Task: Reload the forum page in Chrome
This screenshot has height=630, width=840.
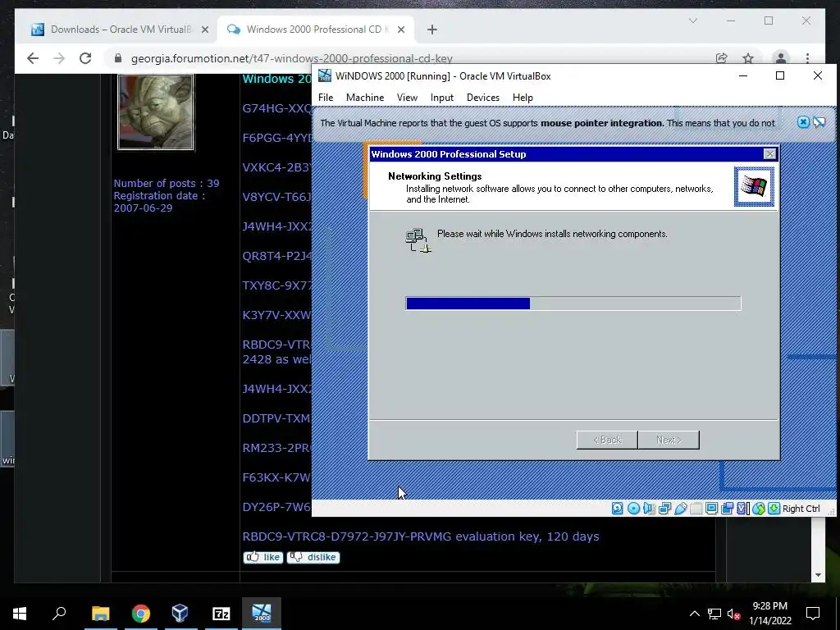Action: click(85, 58)
